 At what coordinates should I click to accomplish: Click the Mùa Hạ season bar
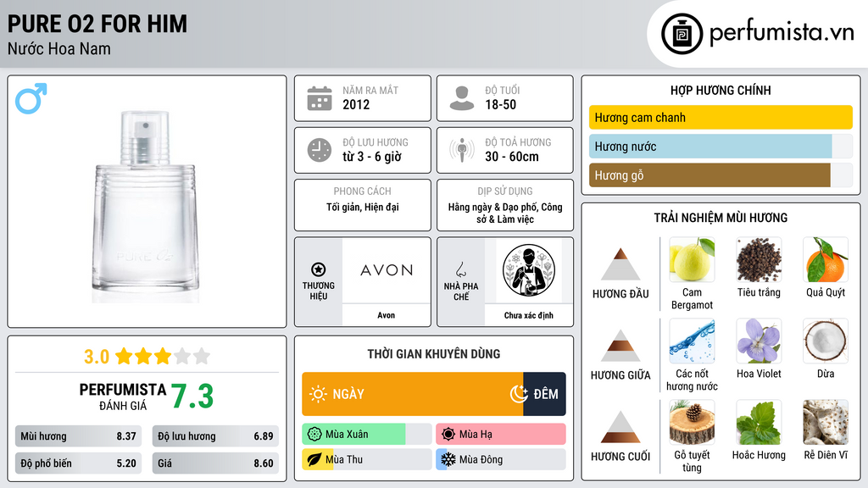(500, 434)
